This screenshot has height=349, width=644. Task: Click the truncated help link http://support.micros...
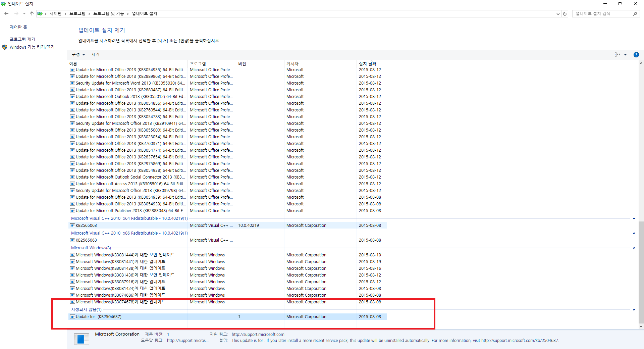point(188,341)
